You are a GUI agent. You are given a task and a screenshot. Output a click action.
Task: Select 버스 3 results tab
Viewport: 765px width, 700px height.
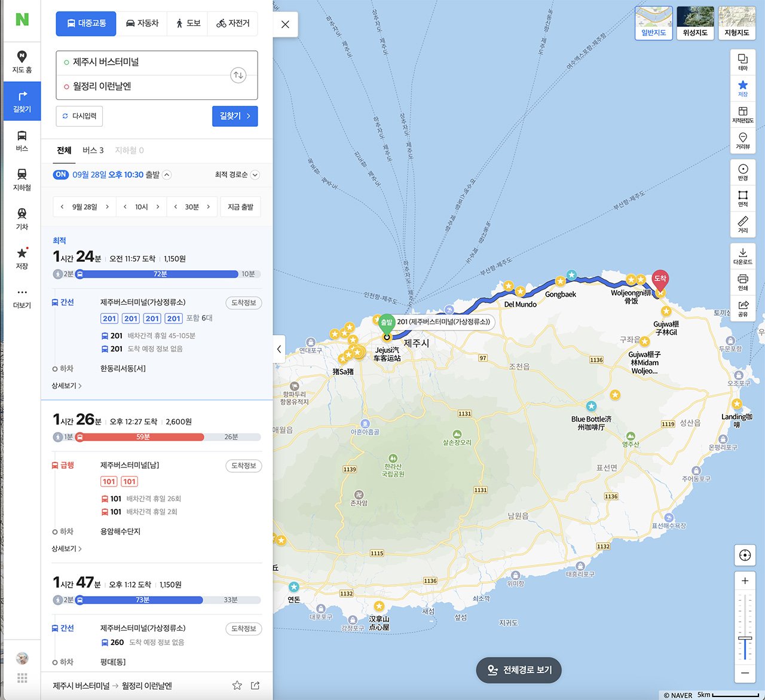93,151
